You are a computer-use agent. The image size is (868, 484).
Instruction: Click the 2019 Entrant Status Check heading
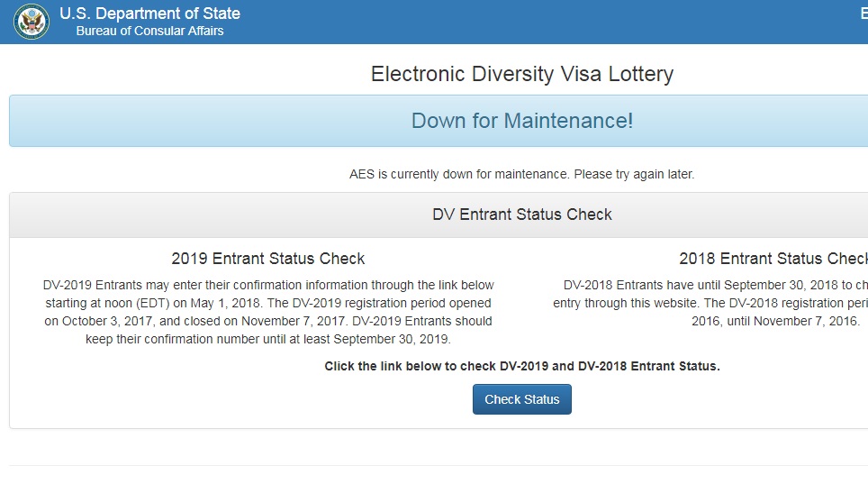click(268, 259)
